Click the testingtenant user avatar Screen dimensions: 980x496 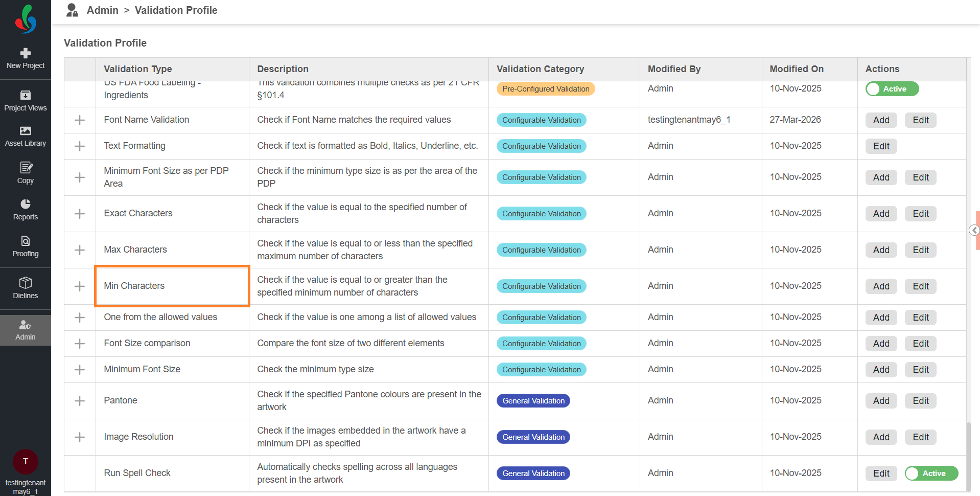[x=26, y=461]
